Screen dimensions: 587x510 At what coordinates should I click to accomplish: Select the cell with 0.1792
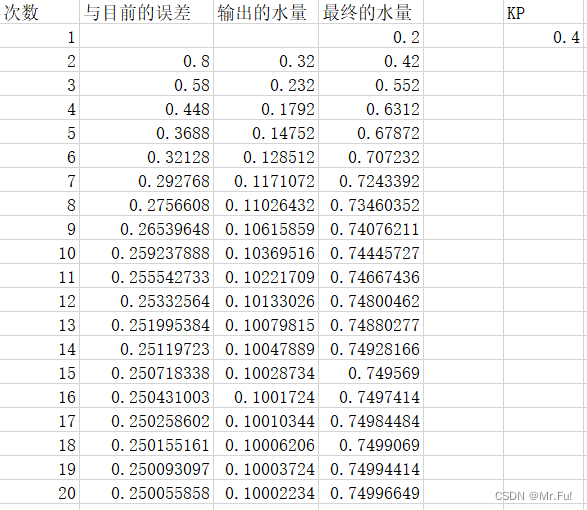coord(266,108)
